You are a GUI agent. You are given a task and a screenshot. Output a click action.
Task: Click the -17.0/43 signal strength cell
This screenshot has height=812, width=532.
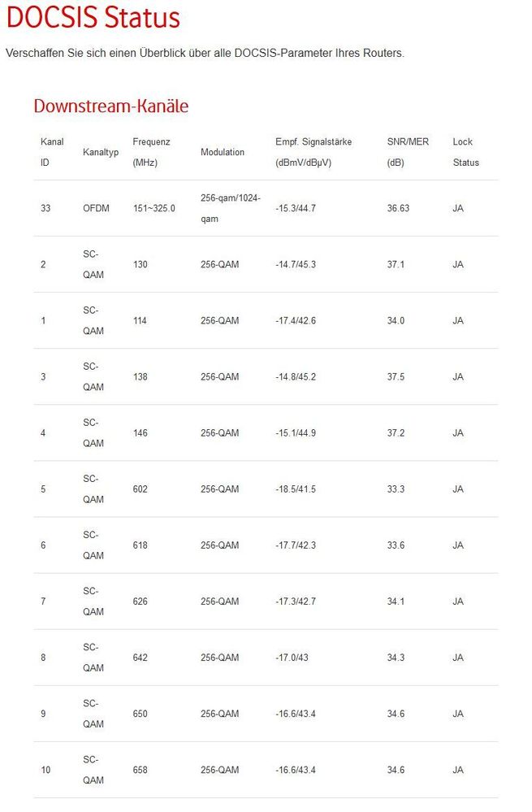(x=292, y=658)
